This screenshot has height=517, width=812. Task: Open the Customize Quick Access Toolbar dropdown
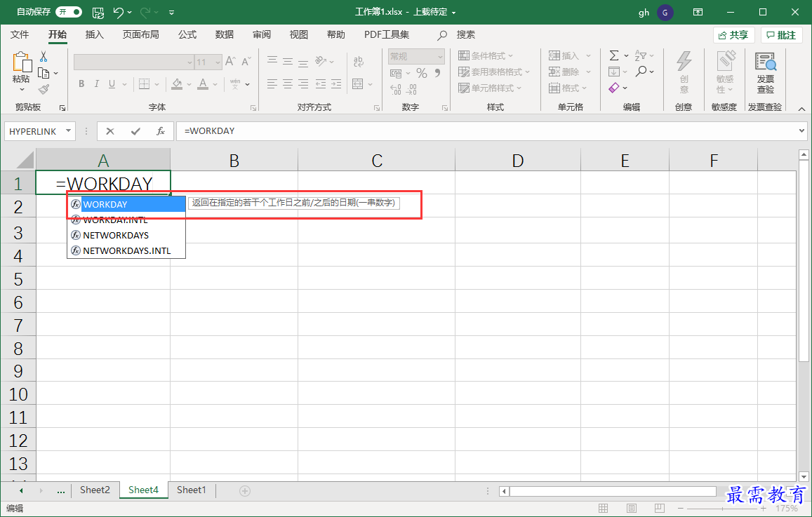click(172, 13)
